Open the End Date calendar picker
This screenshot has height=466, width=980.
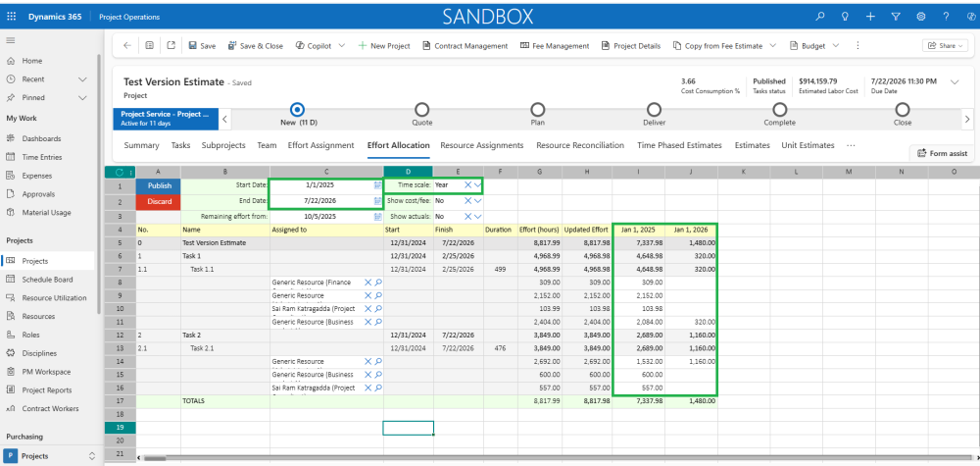point(377,201)
